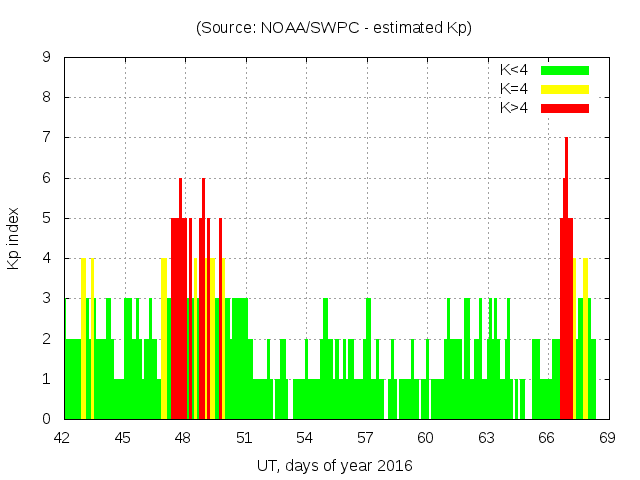The height and width of the screenshot is (480, 640).
Task: Click y-axis tick label 7
Action: pos(46,137)
